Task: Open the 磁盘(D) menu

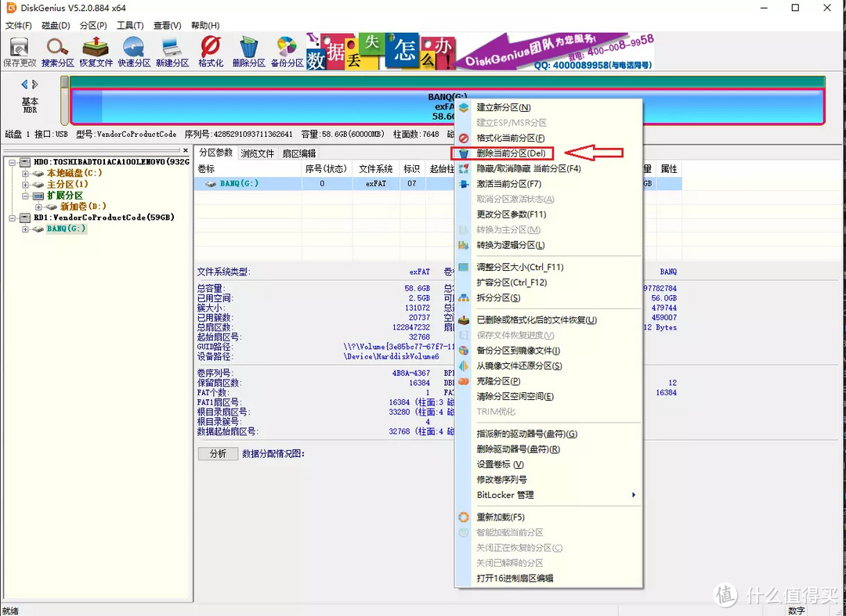Action: click(56, 25)
